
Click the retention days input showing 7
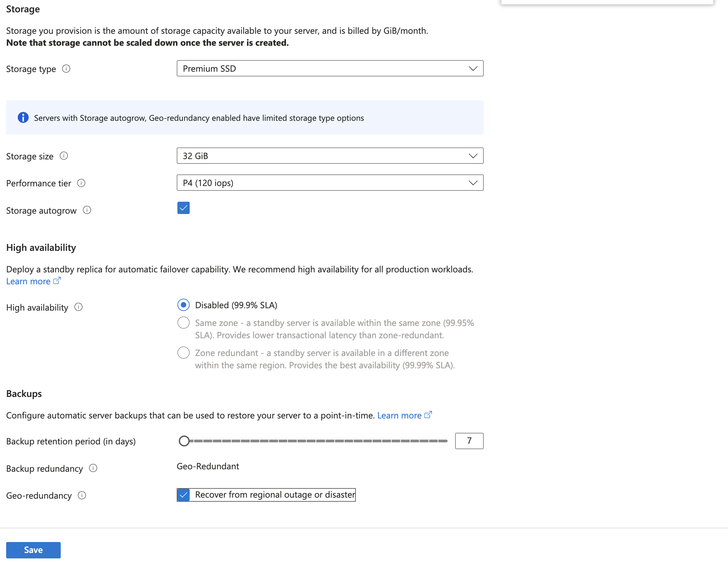(x=469, y=441)
